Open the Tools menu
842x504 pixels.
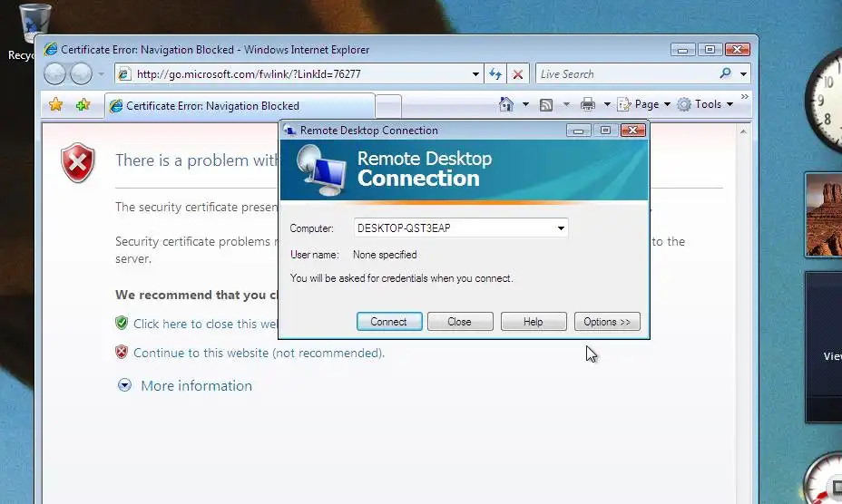tap(705, 104)
